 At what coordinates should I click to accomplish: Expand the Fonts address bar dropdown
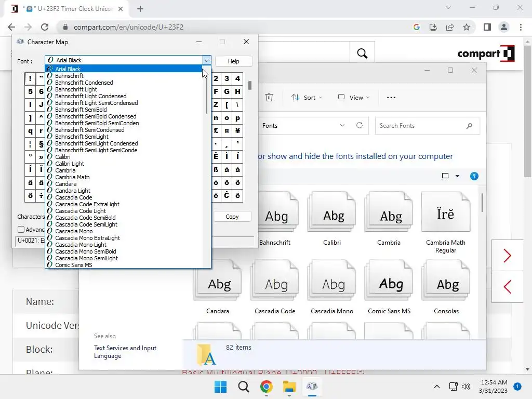[x=342, y=125]
